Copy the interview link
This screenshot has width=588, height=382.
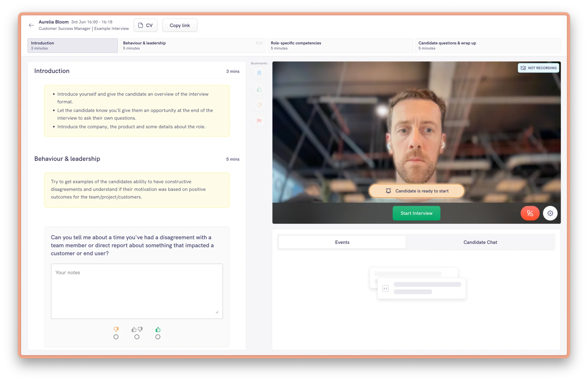[180, 25]
